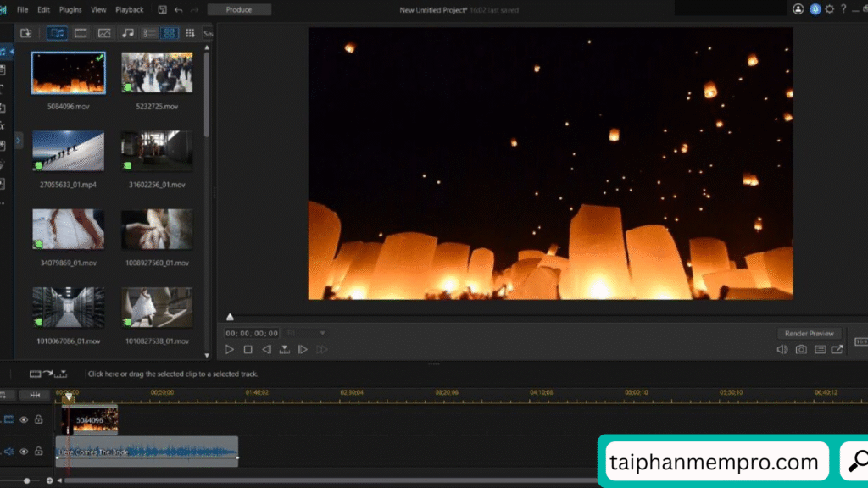This screenshot has height=488, width=868.
Task: Toggle visibility eye of the audio track
Action: (x=24, y=452)
